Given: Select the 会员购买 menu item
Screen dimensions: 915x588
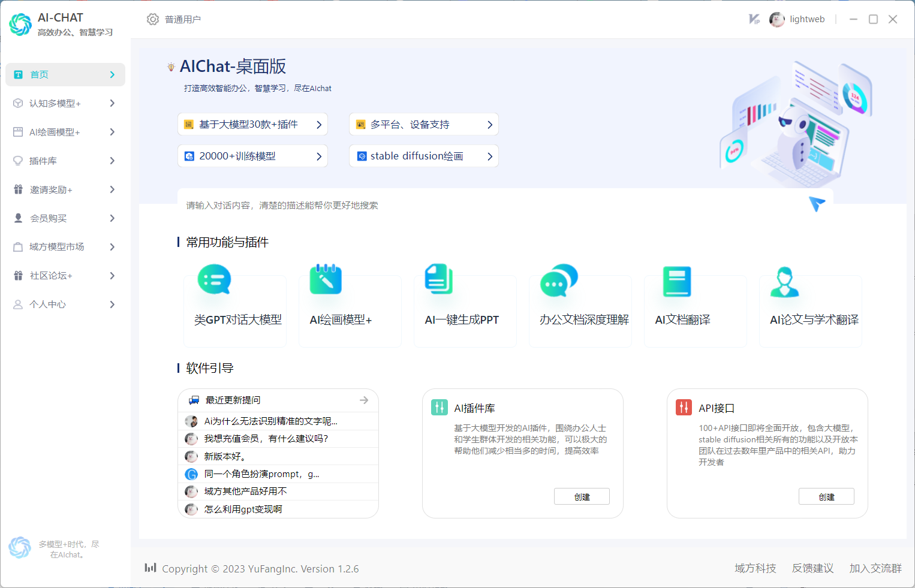Looking at the screenshot, I should pos(65,218).
